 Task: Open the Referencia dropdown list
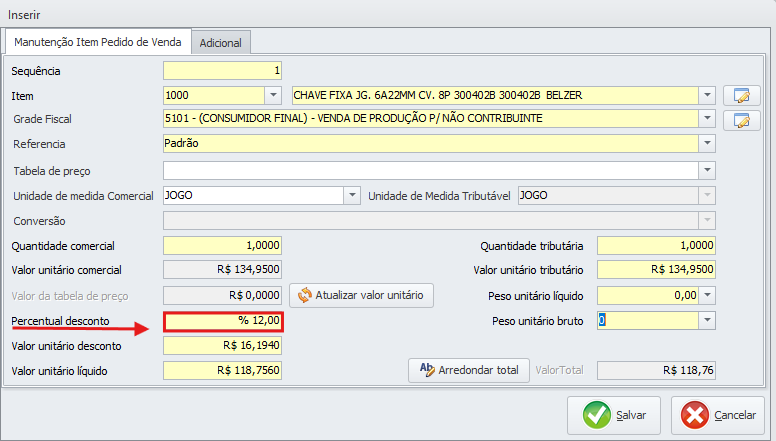point(708,144)
